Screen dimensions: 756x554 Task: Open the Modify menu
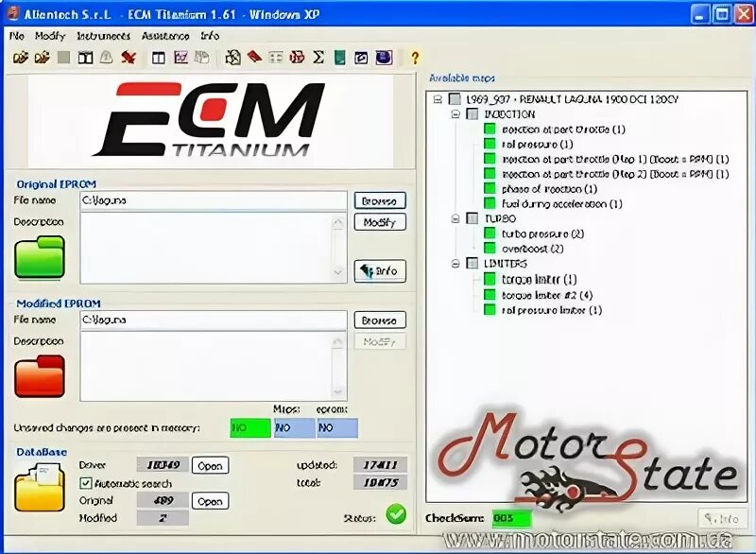click(x=50, y=36)
